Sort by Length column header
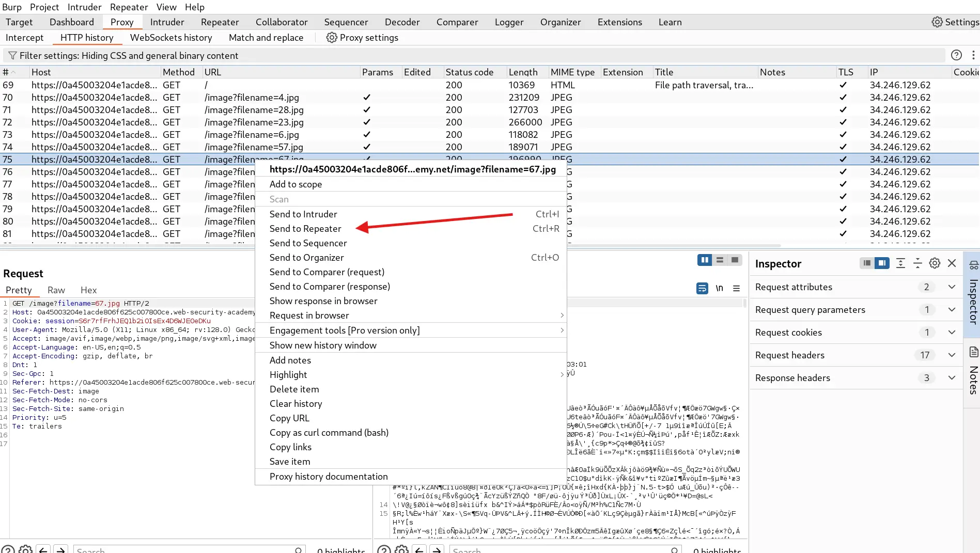Screen dimensions: 980x553 527,72
